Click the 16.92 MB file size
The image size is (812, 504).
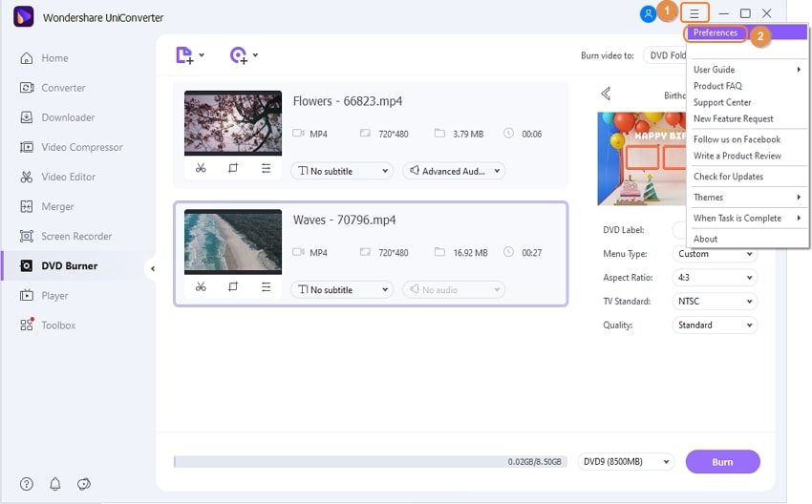470,253
